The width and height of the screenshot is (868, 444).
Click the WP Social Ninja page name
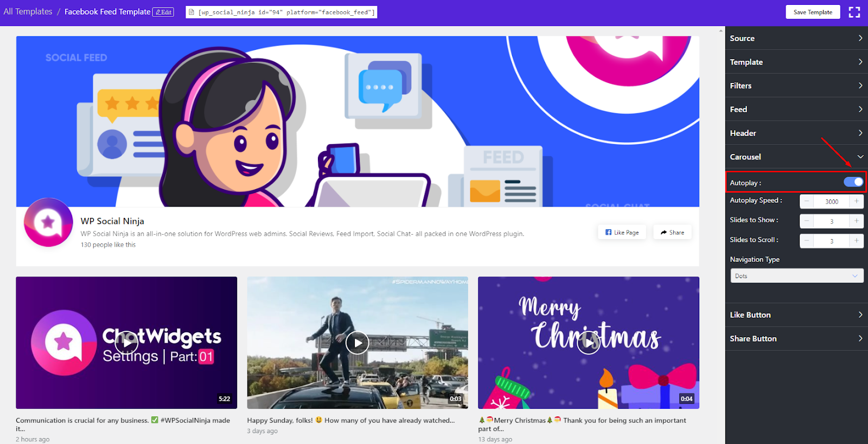pos(112,221)
